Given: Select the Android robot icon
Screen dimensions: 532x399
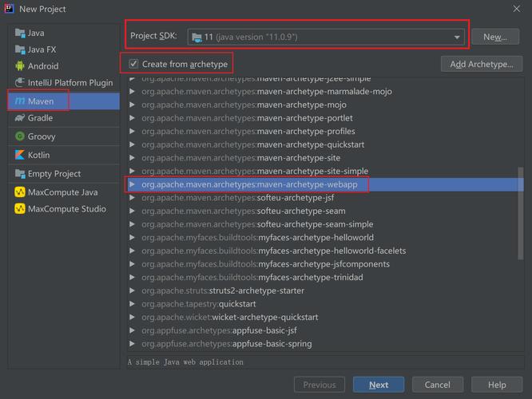Looking at the screenshot, I should coord(20,66).
